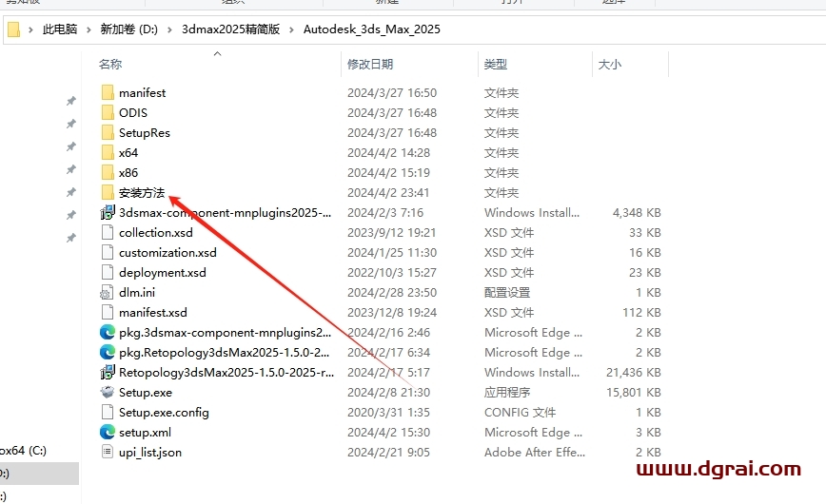Viewport: 826px width, 504px height.
Task: Select the x86 folder name
Action: coord(128,173)
